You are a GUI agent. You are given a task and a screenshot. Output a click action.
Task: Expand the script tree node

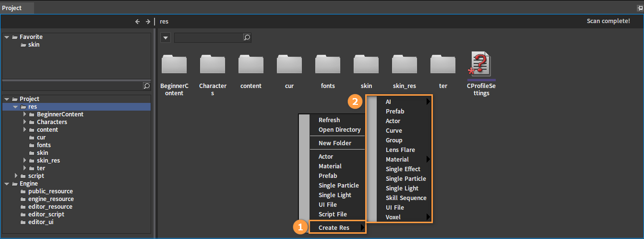(16, 176)
